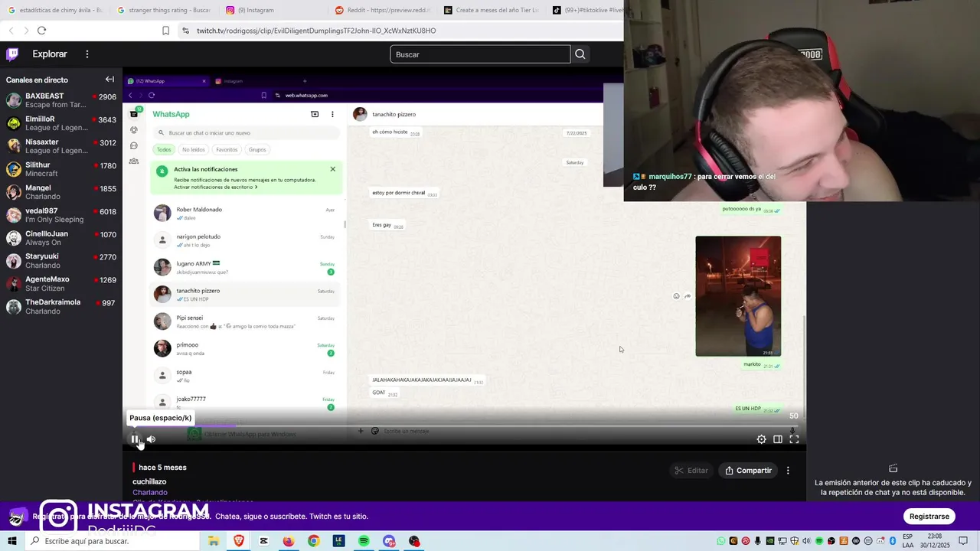Viewport: 980px width, 551px height.
Task: Select Mangel channel in sidebar
Action: tap(61, 192)
